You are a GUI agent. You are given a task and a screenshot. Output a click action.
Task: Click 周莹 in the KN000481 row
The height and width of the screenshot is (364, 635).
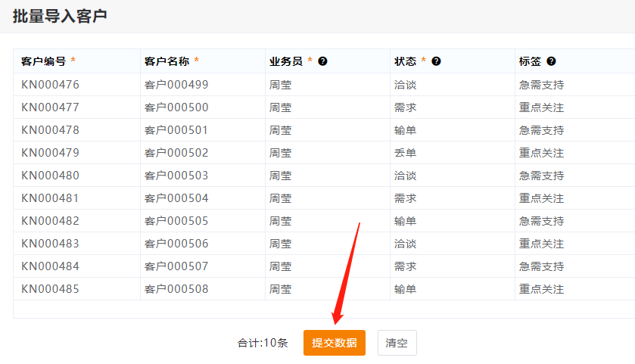280,198
